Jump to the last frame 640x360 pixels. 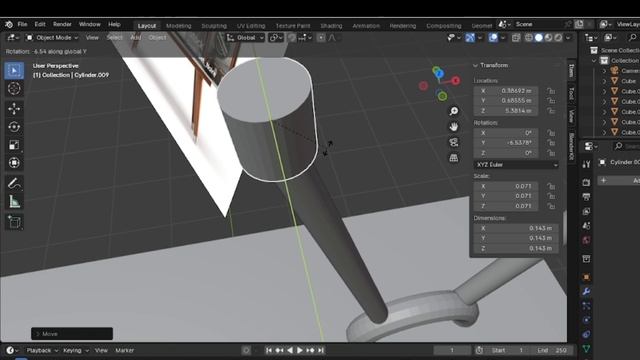tap(321, 350)
